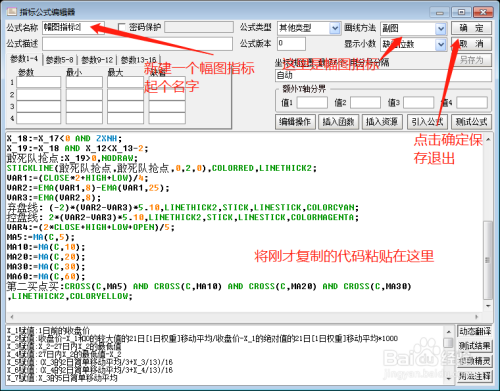Toggle the 密码保护 checkbox
The height and width of the screenshot is (391, 500).
coord(122,27)
